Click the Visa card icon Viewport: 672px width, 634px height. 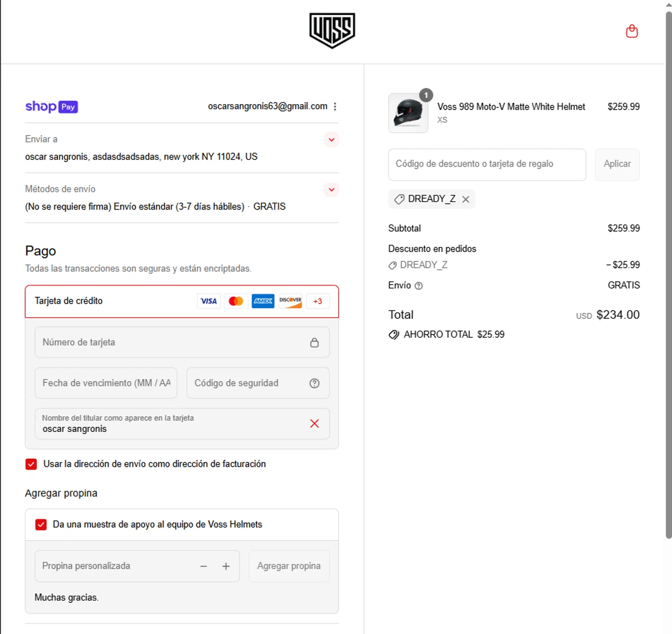[x=209, y=301]
